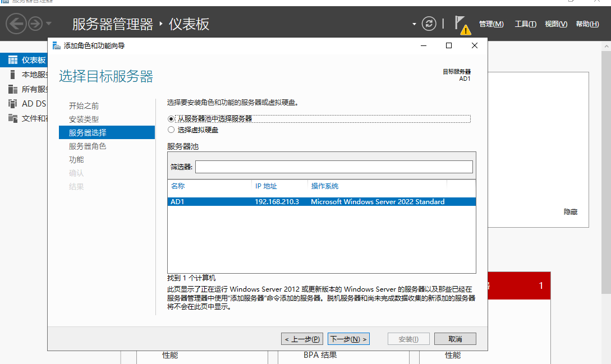Go to 开始之前 wizard step
Image resolution: width=611 pixels, height=364 pixels.
pyautogui.click(x=84, y=105)
